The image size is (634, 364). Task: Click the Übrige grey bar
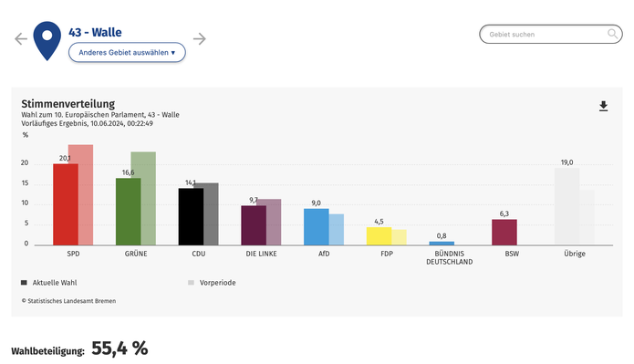click(x=566, y=207)
